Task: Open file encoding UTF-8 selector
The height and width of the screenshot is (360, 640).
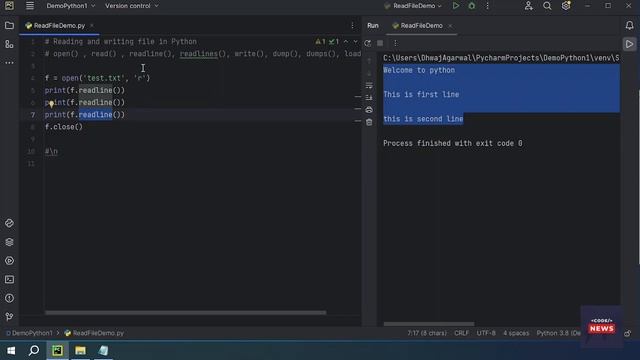Action: [486, 333]
